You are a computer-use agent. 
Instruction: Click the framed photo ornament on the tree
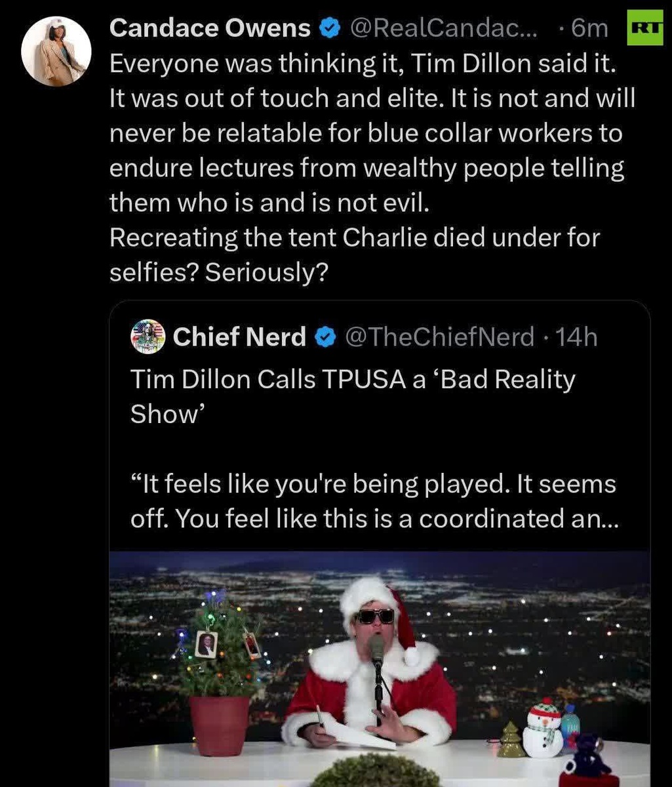pyautogui.click(x=206, y=644)
